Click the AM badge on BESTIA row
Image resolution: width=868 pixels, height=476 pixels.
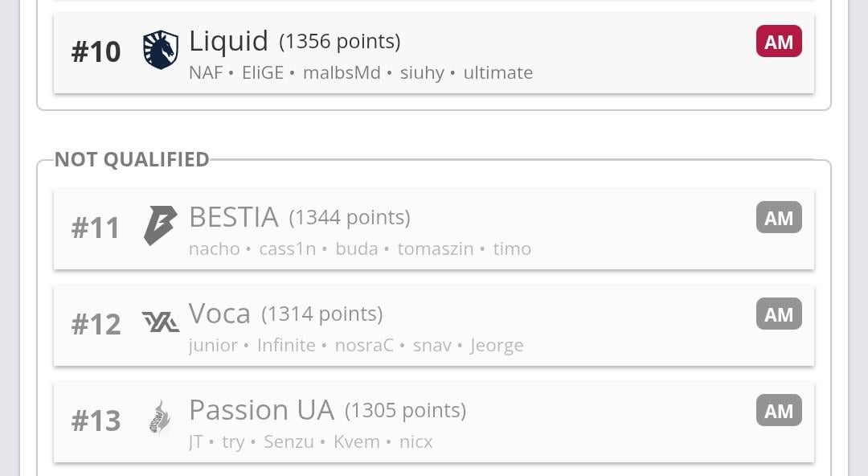(x=778, y=218)
